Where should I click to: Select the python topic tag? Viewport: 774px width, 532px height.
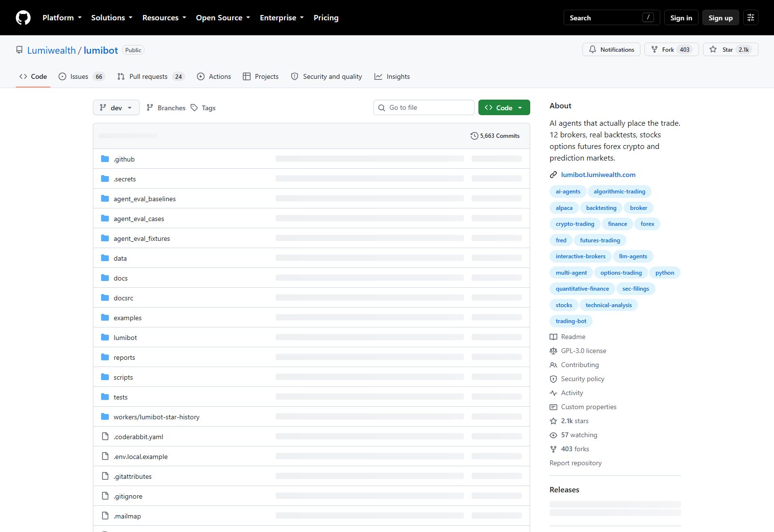[x=665, y=273]
